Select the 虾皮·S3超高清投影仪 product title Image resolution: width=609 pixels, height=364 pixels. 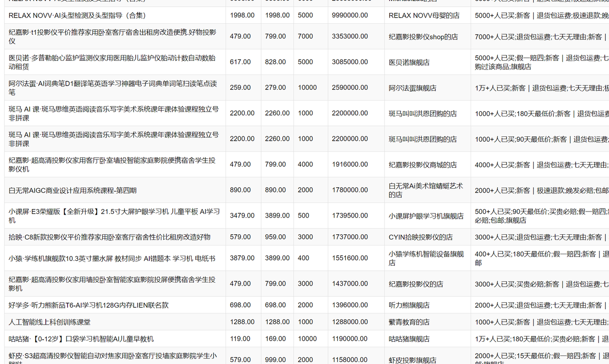(112, 357)
